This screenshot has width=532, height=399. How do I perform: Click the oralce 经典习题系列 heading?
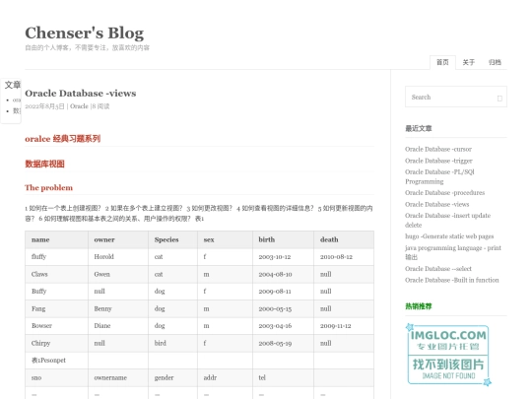click(62, 139)
